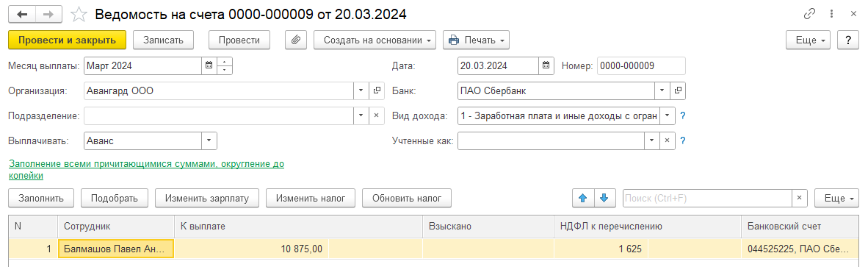Viewport: 868px width, 267px height.
Task: Go back with the left arrow
Action: point(22,15)
